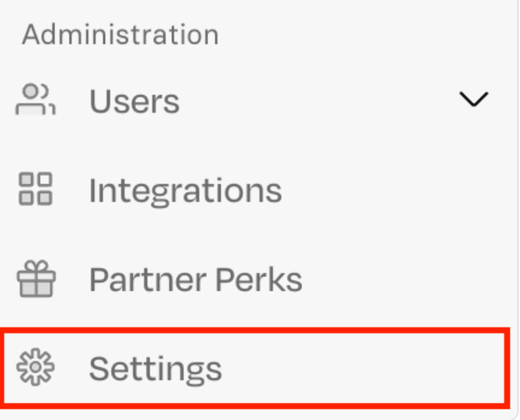Click the Partner Perks gift icon
The width and height of the screenshot is (520, 420).
pyautogui.click(x=36, y=279)
